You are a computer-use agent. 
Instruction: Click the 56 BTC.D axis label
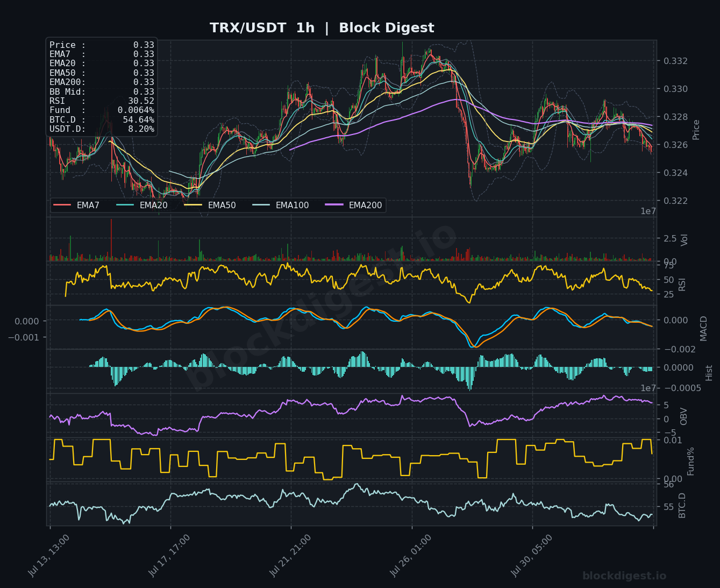click(669, 484)
